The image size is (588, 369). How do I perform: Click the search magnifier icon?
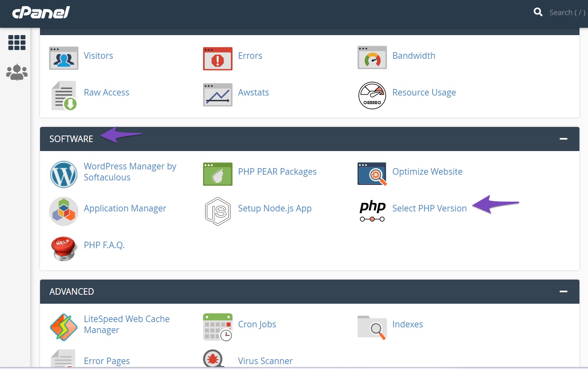(538, 12)
